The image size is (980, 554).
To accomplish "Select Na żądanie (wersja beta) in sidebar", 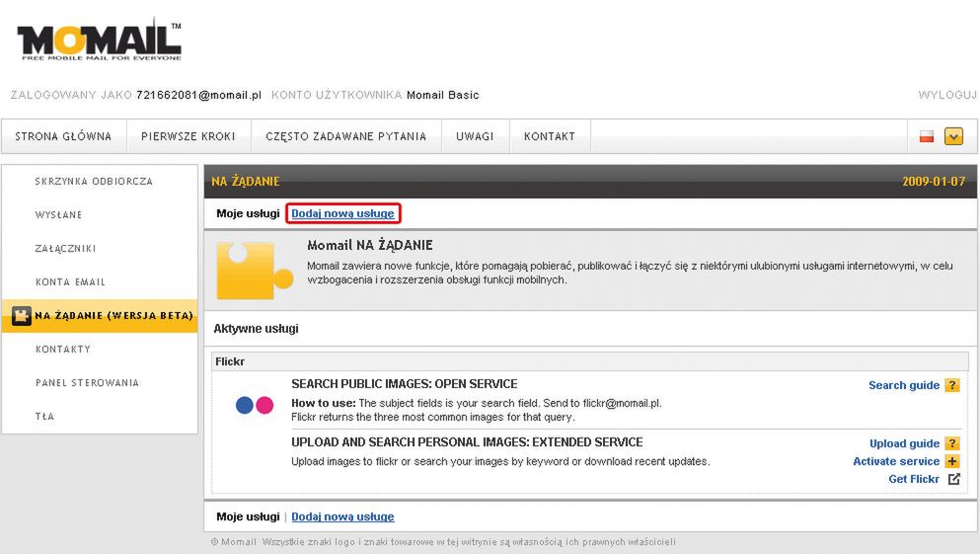I will click(x=100, y=316).
